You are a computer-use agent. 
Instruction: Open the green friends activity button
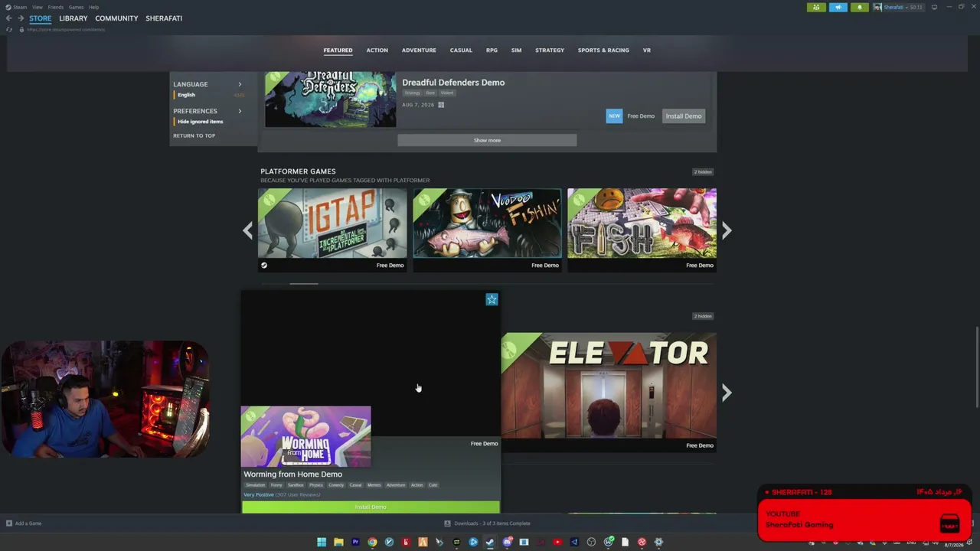pos(816,7)
